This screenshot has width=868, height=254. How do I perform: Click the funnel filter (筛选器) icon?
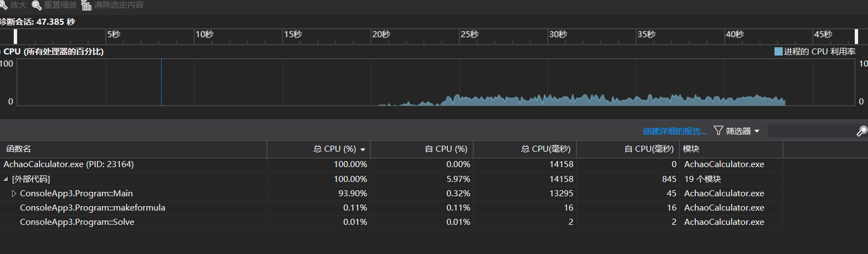(718, 130)
